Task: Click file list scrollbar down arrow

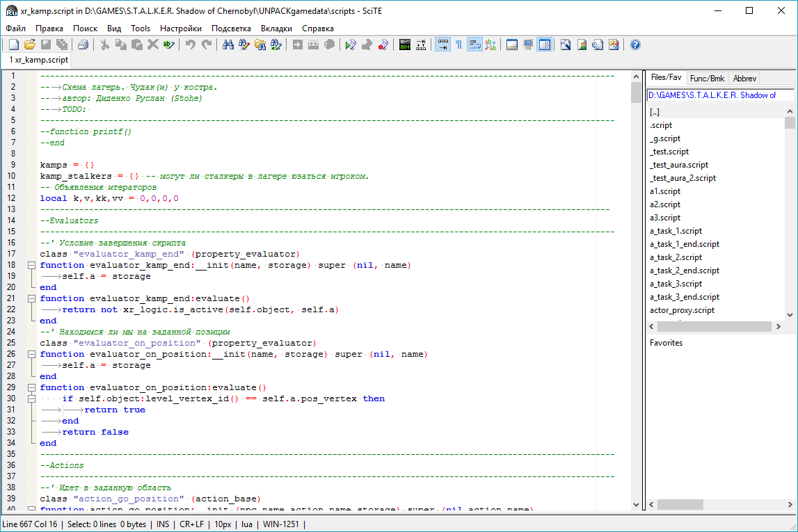Action: pyautogui.click(x=790, y=315)
